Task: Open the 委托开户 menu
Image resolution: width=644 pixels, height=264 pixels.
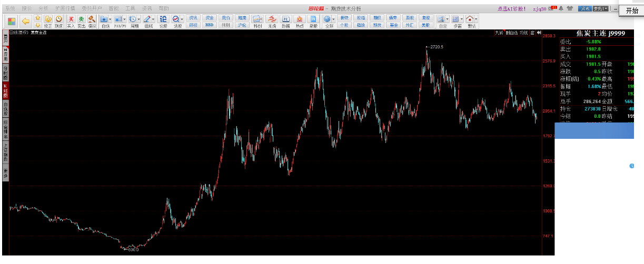Action: pyautogui.click(x=92, y=8)
